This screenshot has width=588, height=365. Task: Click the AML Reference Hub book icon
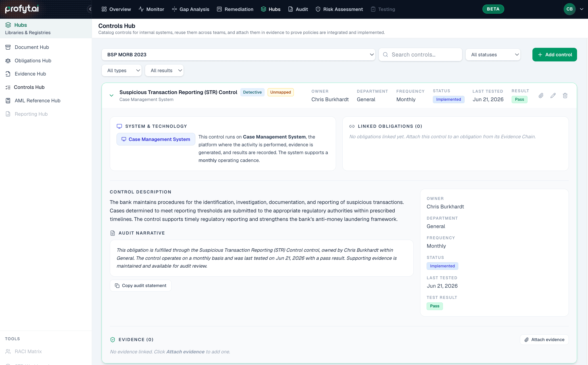8,101
